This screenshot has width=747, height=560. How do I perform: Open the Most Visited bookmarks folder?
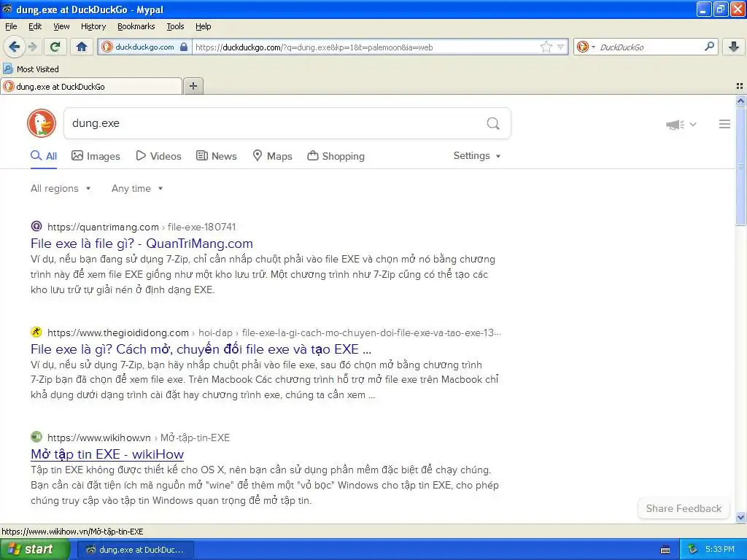(31, 69)
